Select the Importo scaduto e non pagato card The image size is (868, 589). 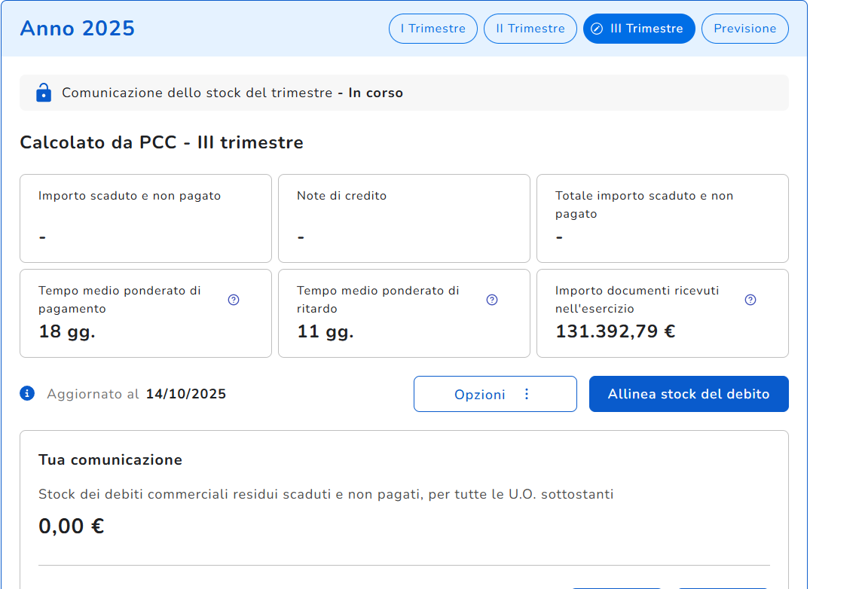pos(145,218)
